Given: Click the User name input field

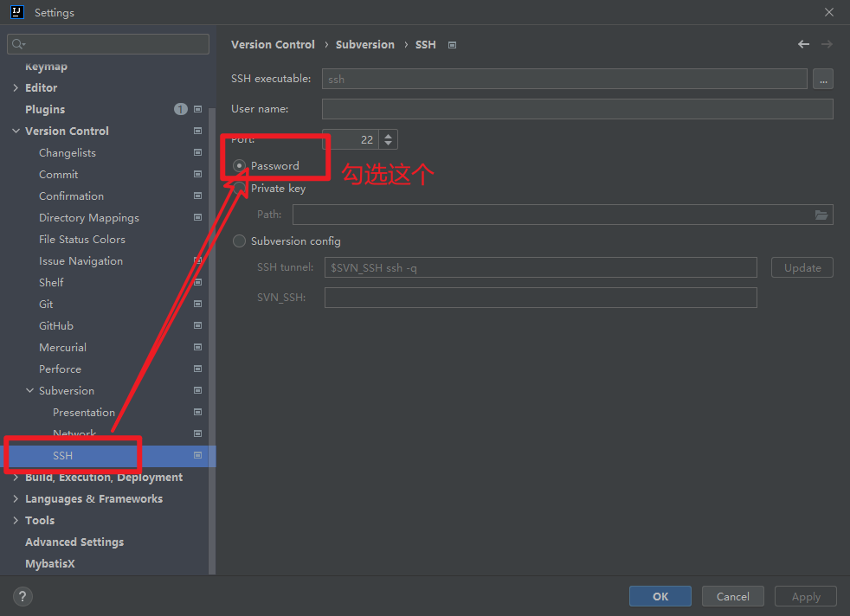Looking at the screenshot, I should 576,109.
